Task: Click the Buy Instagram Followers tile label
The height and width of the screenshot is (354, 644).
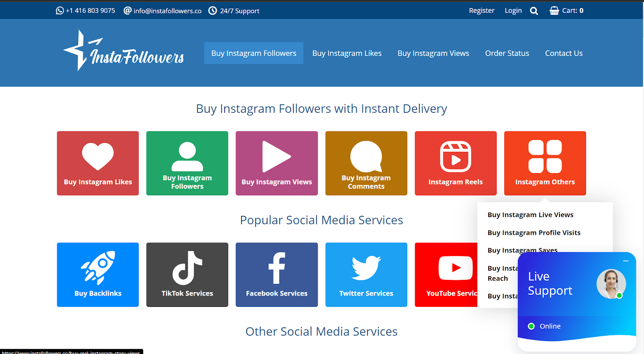Action: pyautogui.click(x=187, y=182)
